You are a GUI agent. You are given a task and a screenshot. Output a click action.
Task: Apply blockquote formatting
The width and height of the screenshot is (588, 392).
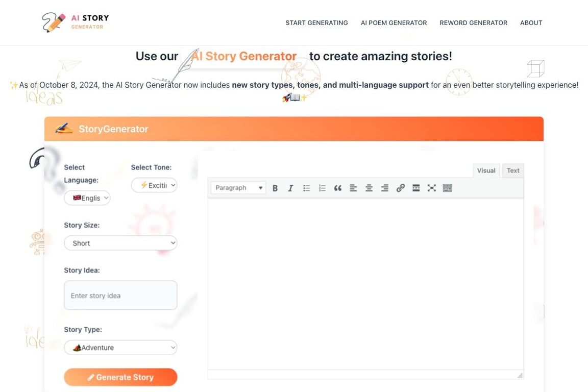337,188
